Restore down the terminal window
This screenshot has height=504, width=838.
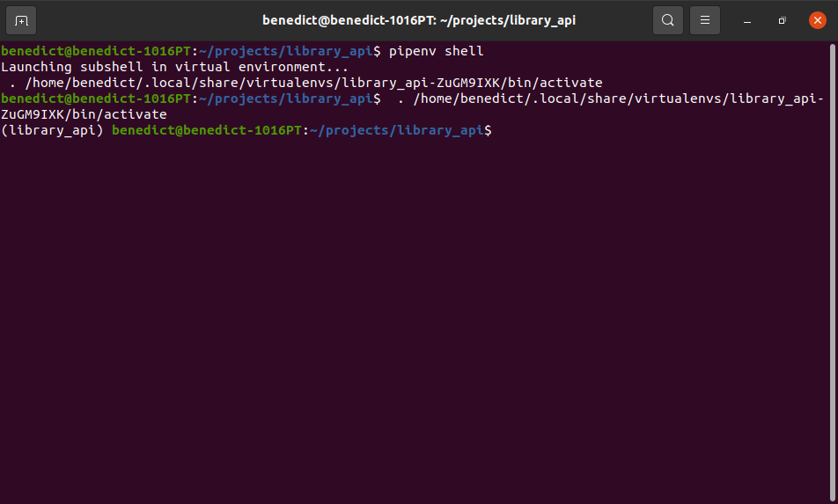(x=782, y=20)
